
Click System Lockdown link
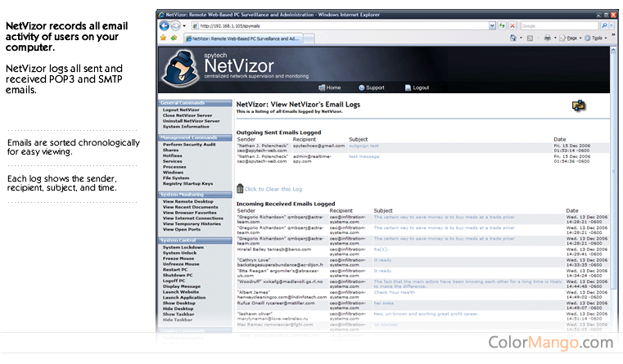coord(183,247)
